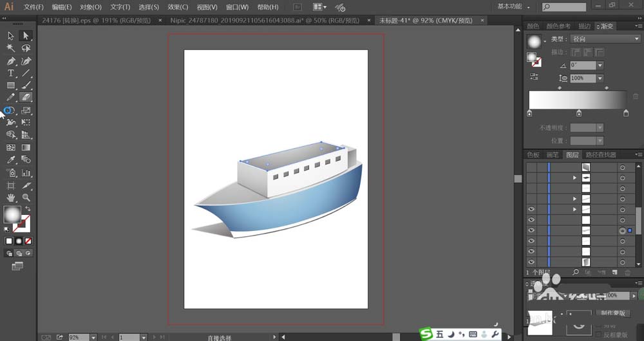Set toolbox paint mode to Color (white square)
Screen dimensions: 644x341
click(9, 241)
